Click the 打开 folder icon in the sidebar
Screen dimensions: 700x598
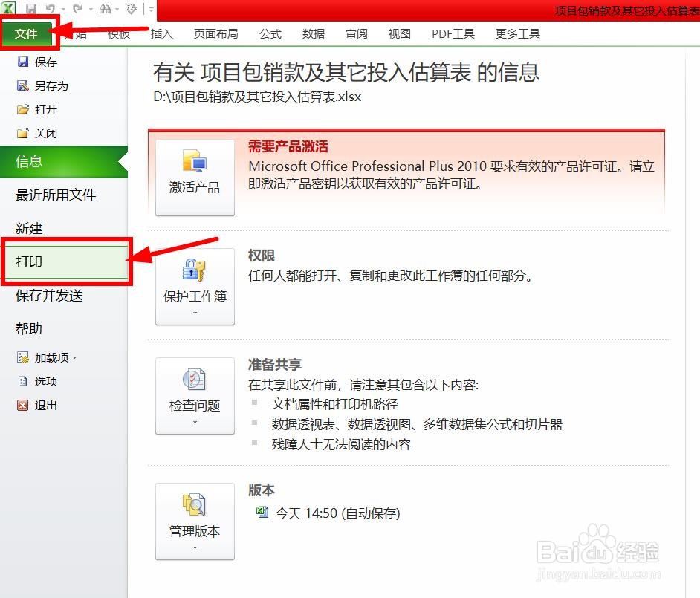point(24,109)
